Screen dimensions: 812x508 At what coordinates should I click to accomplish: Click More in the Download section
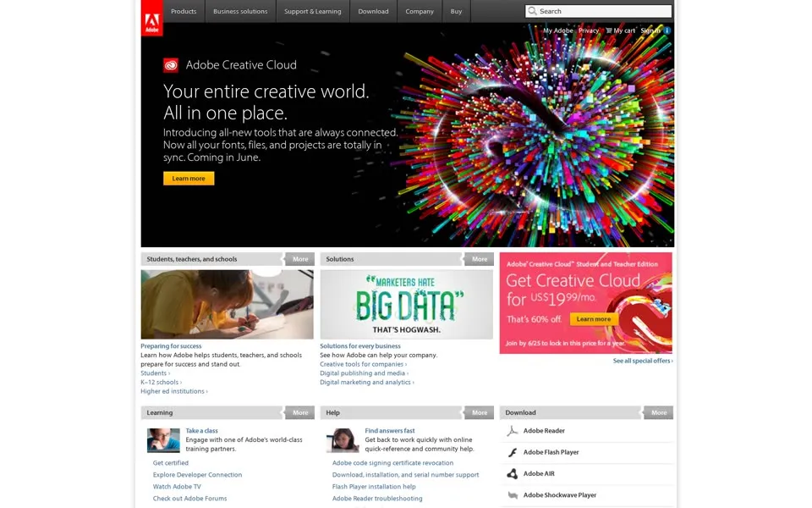click(x=658, y=412)
